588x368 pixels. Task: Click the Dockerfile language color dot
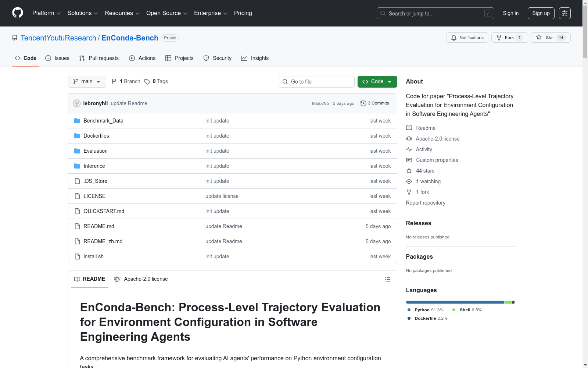point(409,318)
